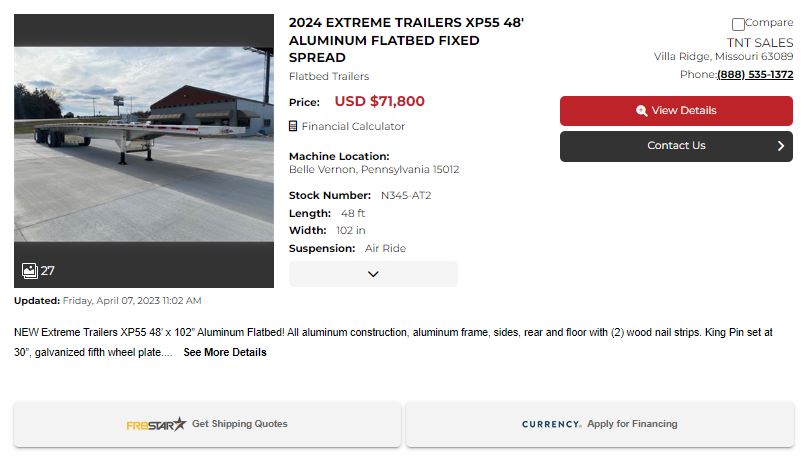Click the Belle Vernon, Pennsylvania machine location
This screenshot has height=464, width=806.
(x=374, y=170)
